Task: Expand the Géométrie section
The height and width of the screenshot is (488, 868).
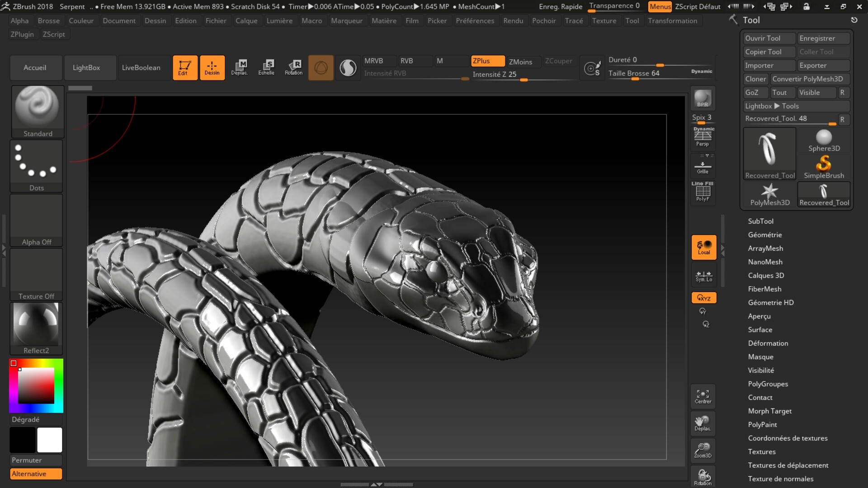Action: 765,235
